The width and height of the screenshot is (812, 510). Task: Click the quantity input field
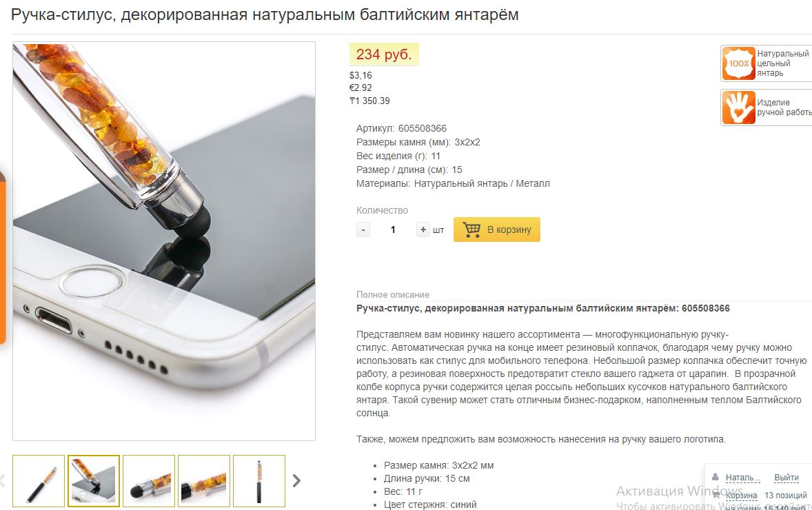coord(393,229)
